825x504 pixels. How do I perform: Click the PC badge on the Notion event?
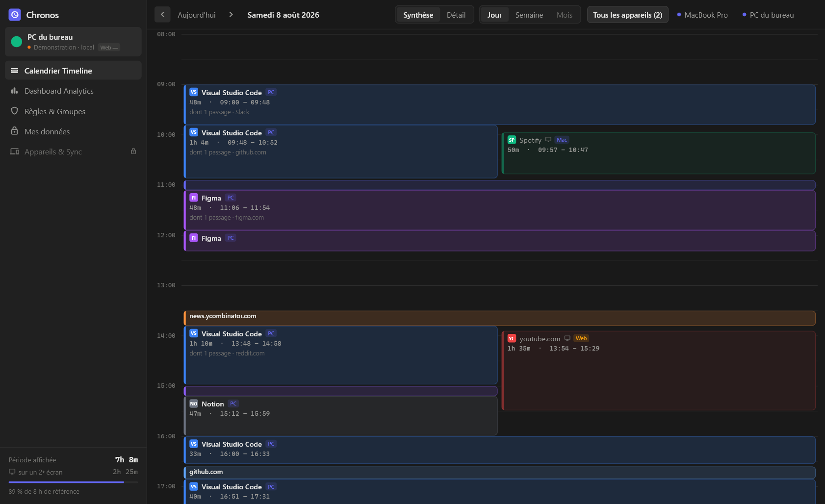(x=233, y=403)
